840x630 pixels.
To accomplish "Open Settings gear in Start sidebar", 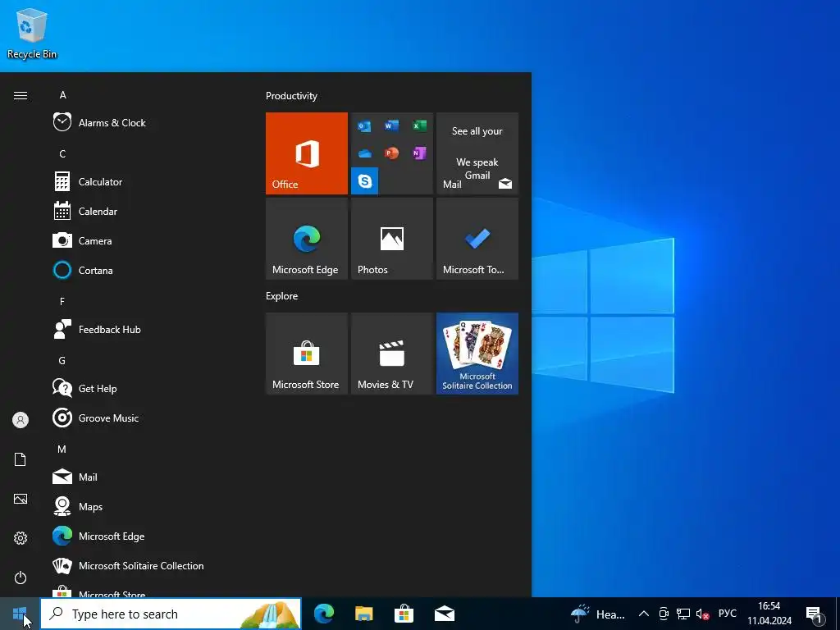I will click(21, 538).
